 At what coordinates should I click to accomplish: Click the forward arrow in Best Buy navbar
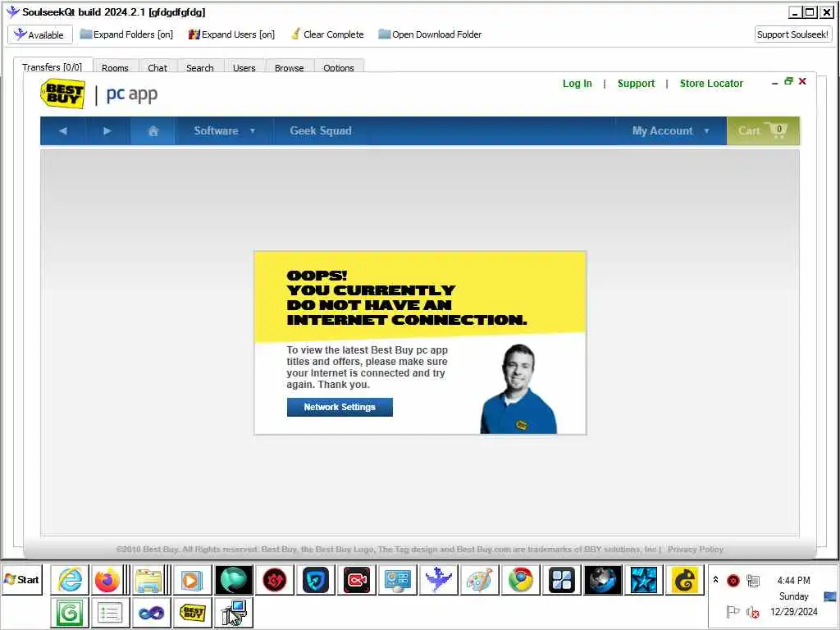[x=107, y=130]
